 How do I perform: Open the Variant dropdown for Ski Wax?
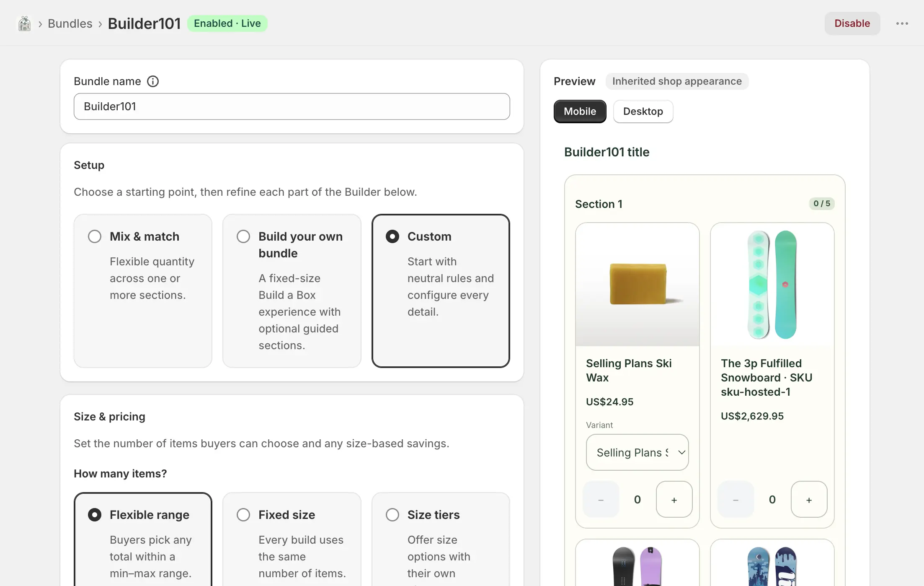coord(637,452)
